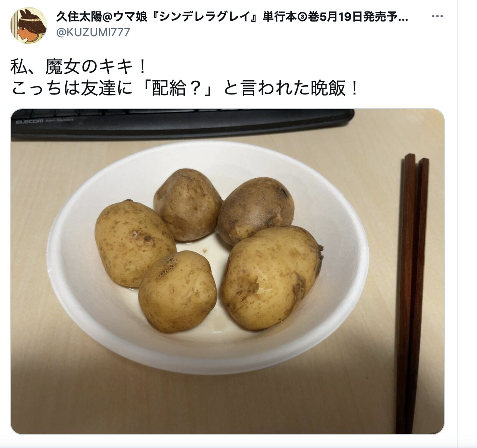Click the bottom-center potato in the bowl
This screenshot has height=448, width=477.
(x=177, y=291)
